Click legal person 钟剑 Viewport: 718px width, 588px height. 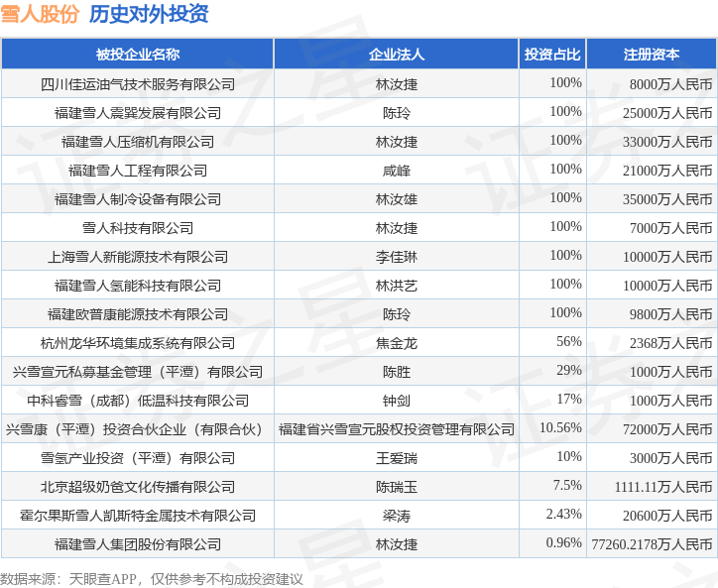(x=397, y=401)
